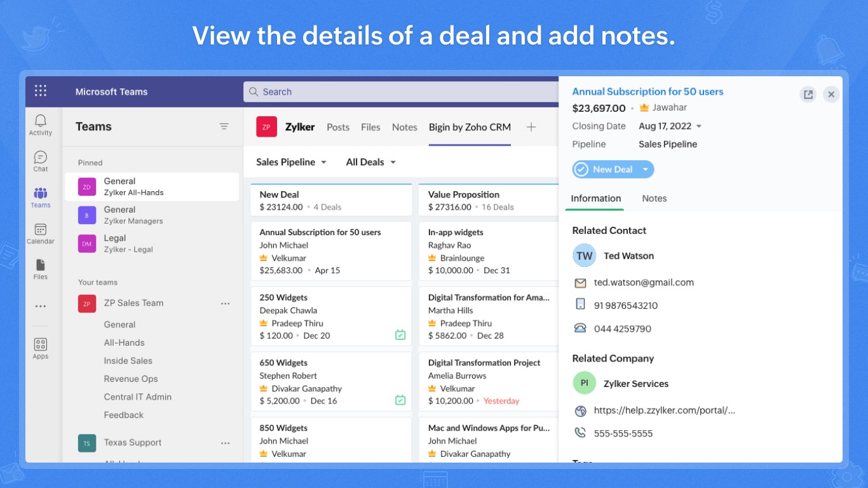Click the 555-555-5555 company phone

[623, 433]
